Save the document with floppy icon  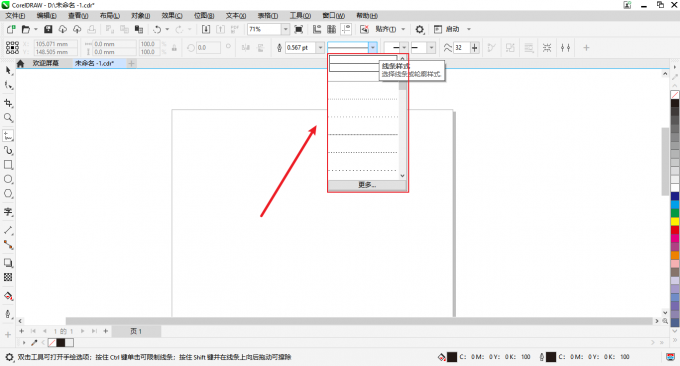pyautogui.click(x=48, y=29)
